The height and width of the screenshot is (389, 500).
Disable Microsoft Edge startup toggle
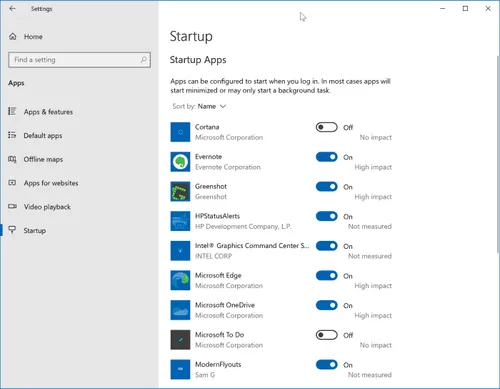pos(327,275)
